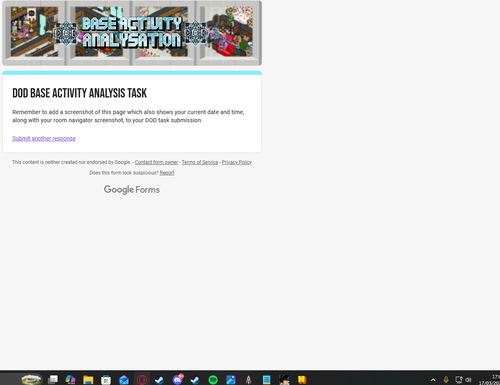
Task: Click the Google Forms logo
Action: [132, 190]
